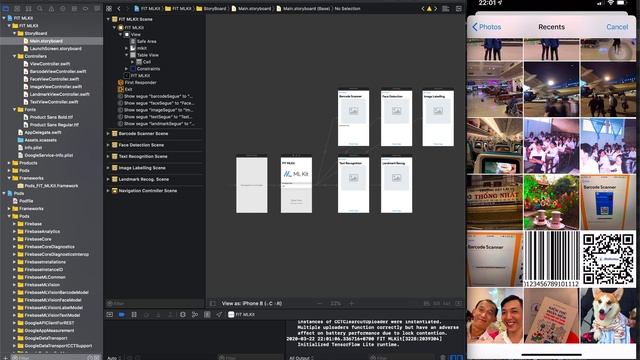
Task: Open the Issue navigator warning icon
Action: pos(51,8)
